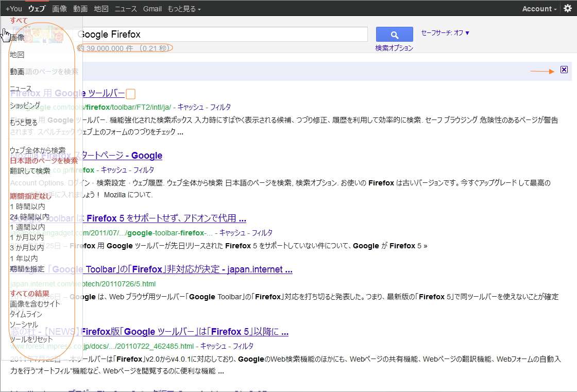Viewport: 577px width, 392px height.
Task: Select すべての結果 in the sidebar
Action: click(29, 293)
